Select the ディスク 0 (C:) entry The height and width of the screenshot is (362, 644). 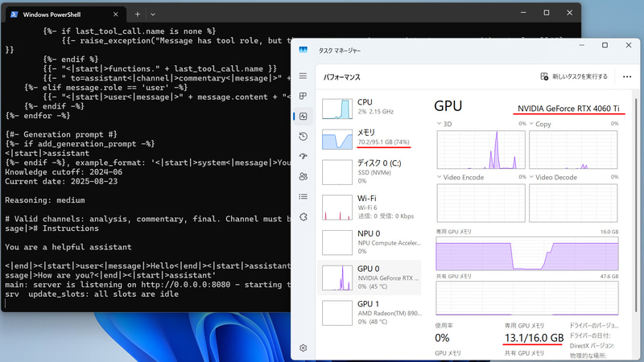[x=369, y=172]
